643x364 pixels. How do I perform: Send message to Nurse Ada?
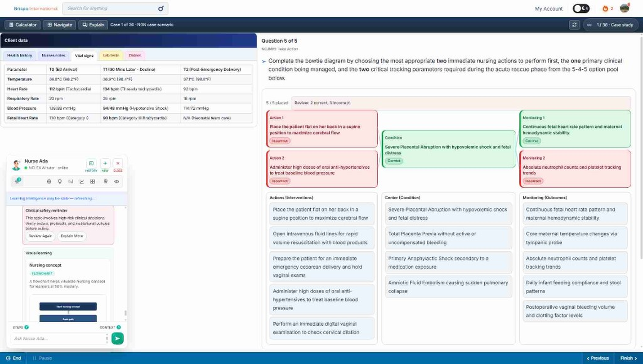point(117,338)
